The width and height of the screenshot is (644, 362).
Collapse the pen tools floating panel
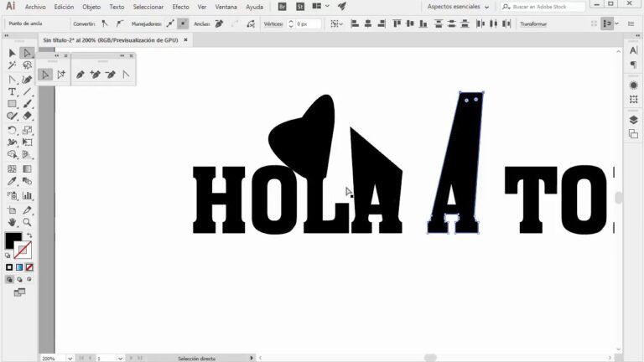tap(122, 55)
